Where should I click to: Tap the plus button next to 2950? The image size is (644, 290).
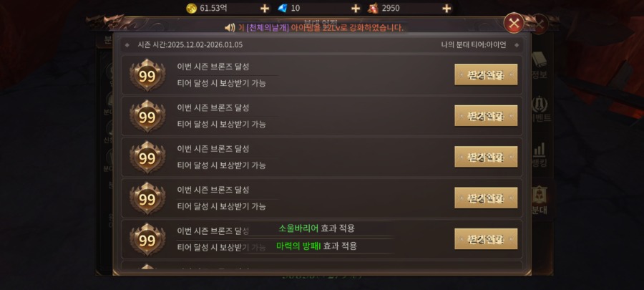click(447, 8)
